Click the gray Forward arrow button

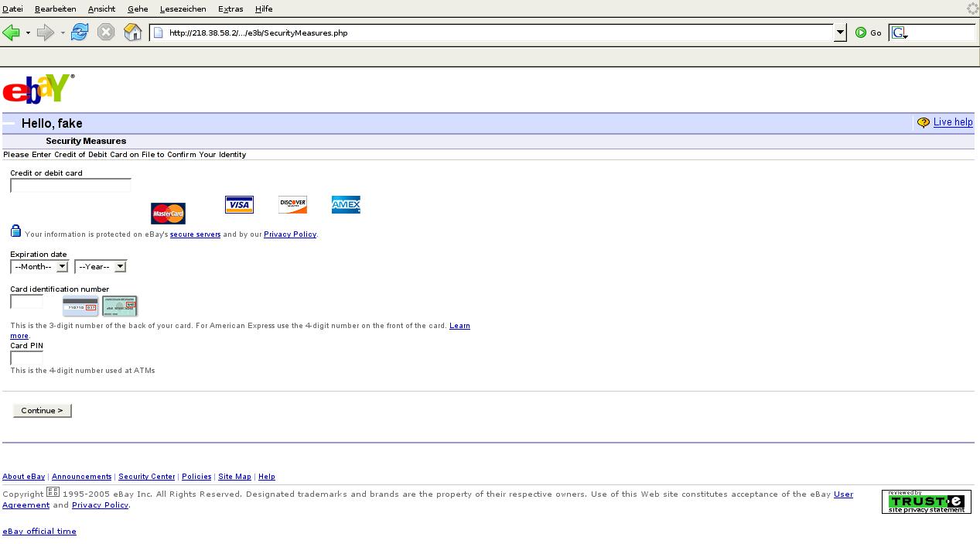coord(46,33)
